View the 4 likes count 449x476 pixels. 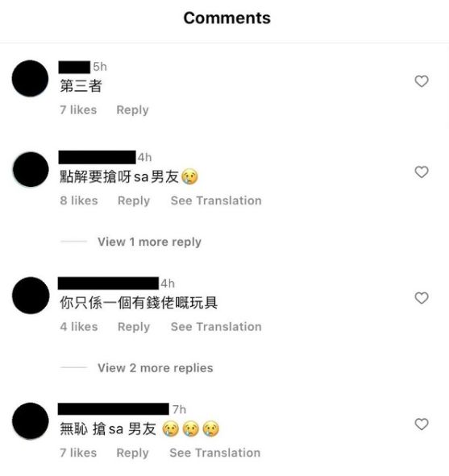(79, 327)
